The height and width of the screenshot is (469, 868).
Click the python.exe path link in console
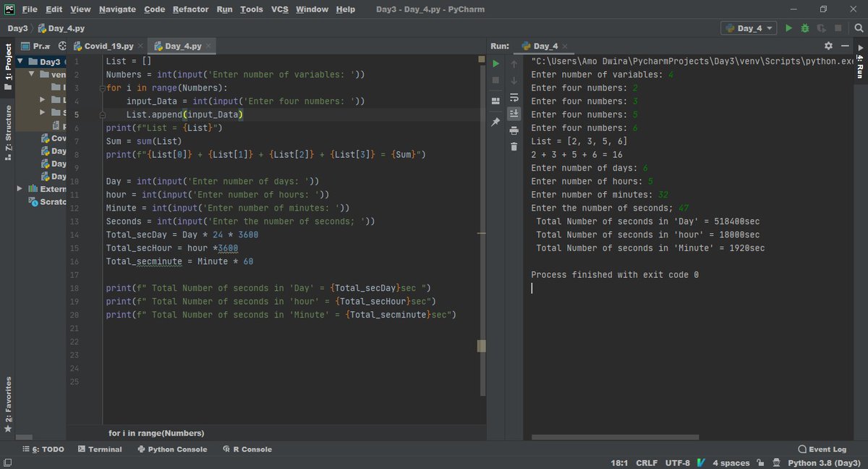click(x=692, y=62)
